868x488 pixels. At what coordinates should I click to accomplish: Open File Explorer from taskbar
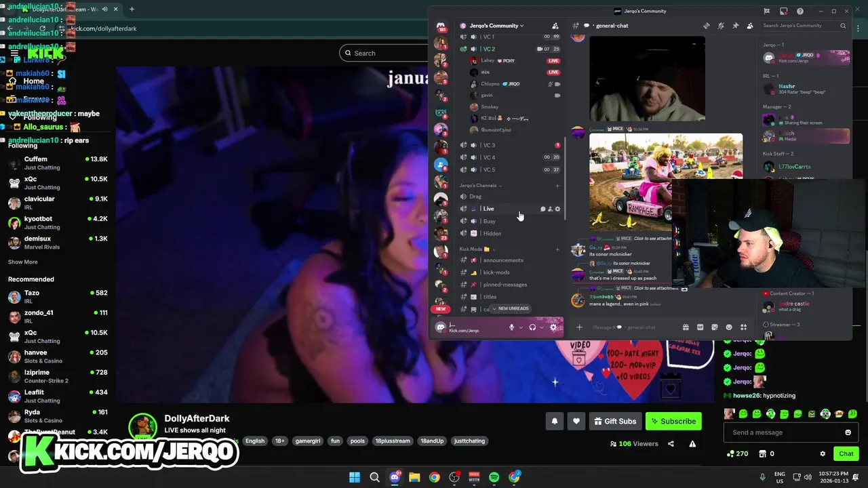point(414,477)
